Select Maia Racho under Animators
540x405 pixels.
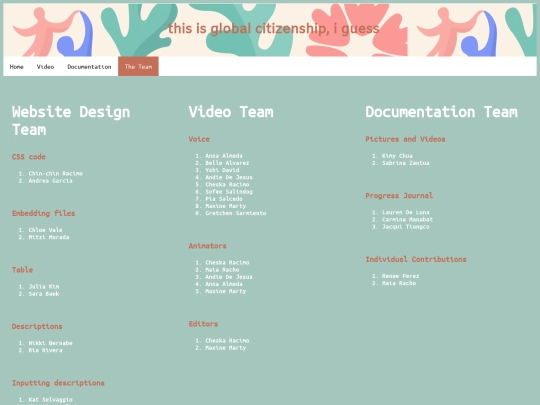click(x=222, y=269)
